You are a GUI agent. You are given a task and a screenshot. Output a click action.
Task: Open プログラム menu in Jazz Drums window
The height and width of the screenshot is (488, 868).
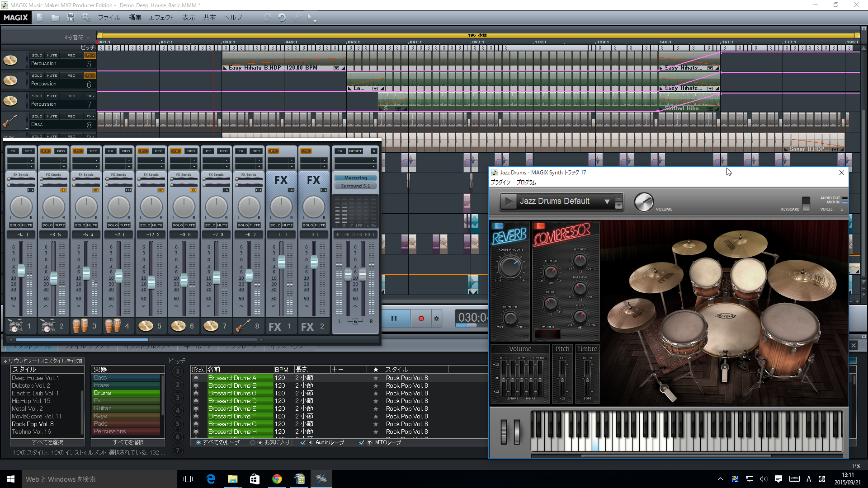[x=526, y=182]
